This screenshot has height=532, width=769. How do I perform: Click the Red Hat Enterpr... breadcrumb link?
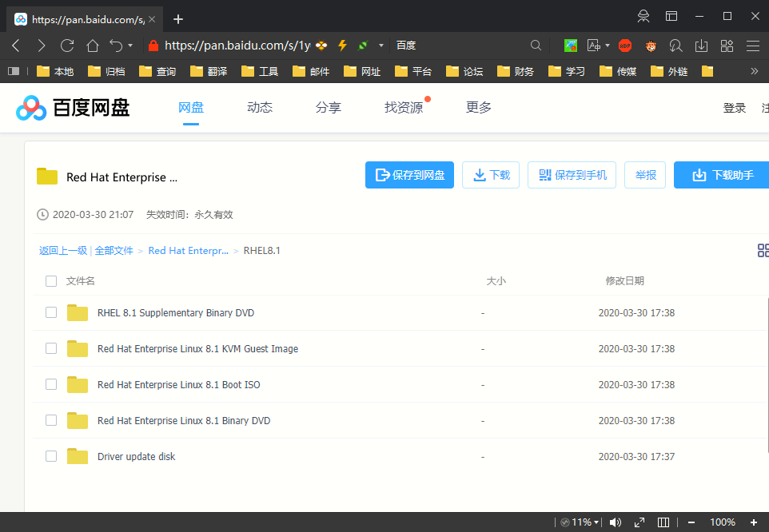[189, 251]
